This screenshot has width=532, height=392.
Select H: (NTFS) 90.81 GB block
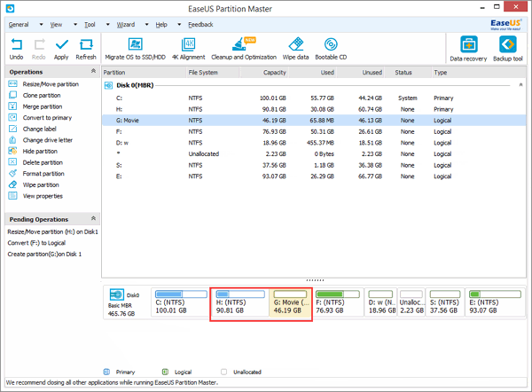[240, 302]
